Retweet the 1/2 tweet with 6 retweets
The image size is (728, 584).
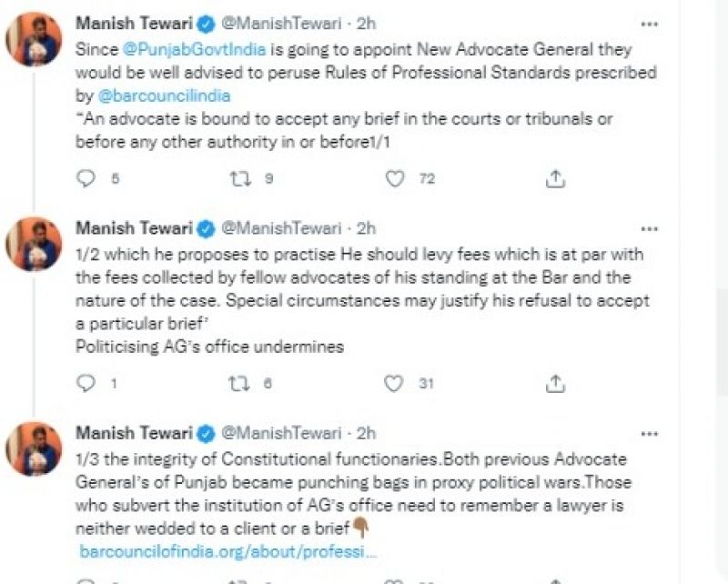(238, 384)
